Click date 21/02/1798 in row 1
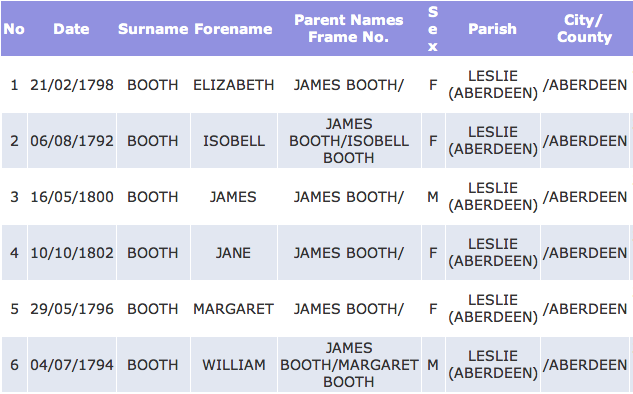The image size is (633, 394). (x=72, y=85)
